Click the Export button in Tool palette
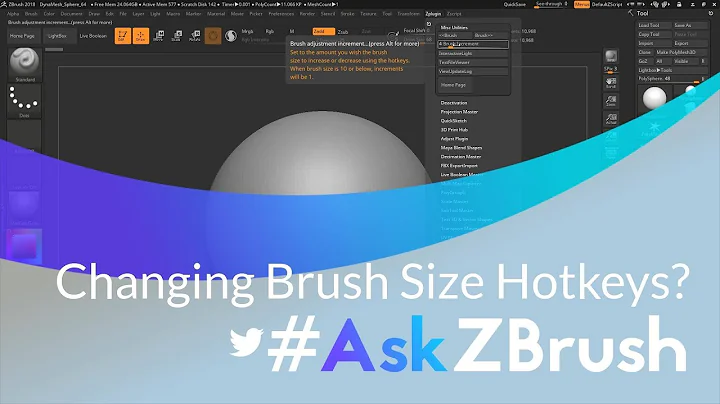The height and width of the screenshot is (404, 720). [x=690, y=43]
